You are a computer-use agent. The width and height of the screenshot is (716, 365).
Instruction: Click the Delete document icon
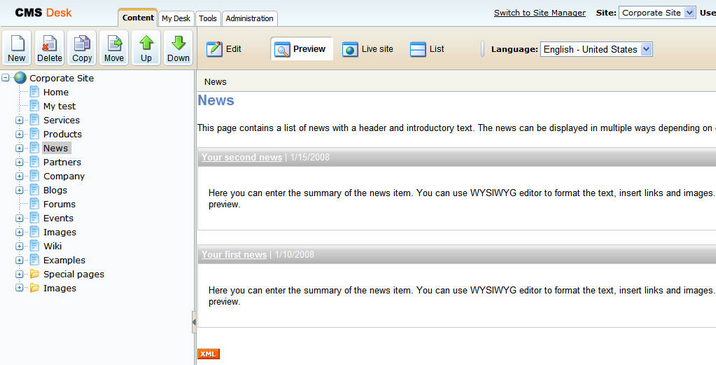click(x=49, y=48)
